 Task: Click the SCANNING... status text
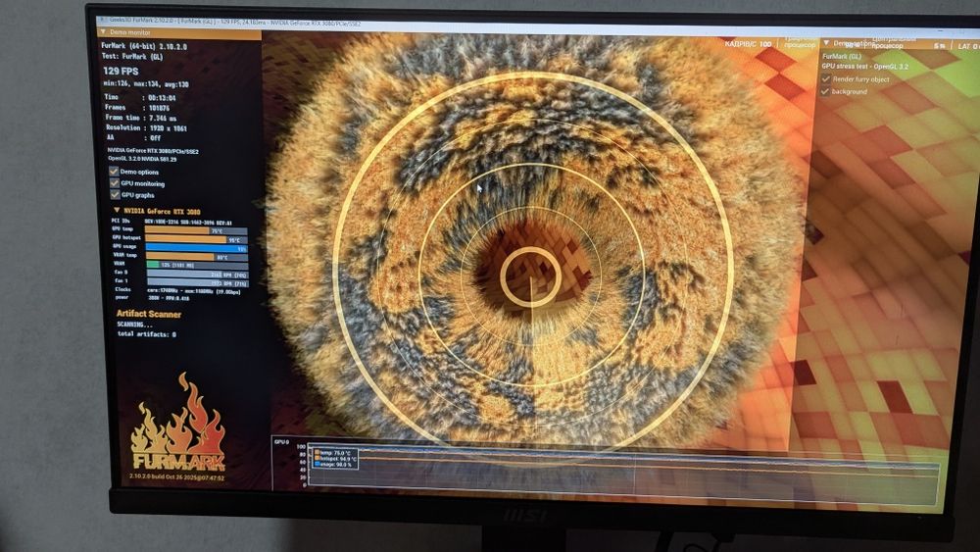[x=134, y=325]
